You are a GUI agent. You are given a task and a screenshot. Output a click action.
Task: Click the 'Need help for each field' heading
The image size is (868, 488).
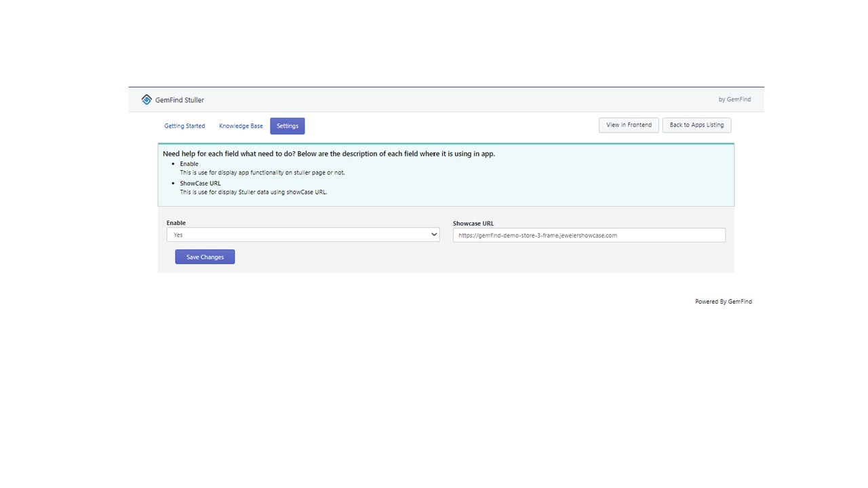[x=329, y=154]
